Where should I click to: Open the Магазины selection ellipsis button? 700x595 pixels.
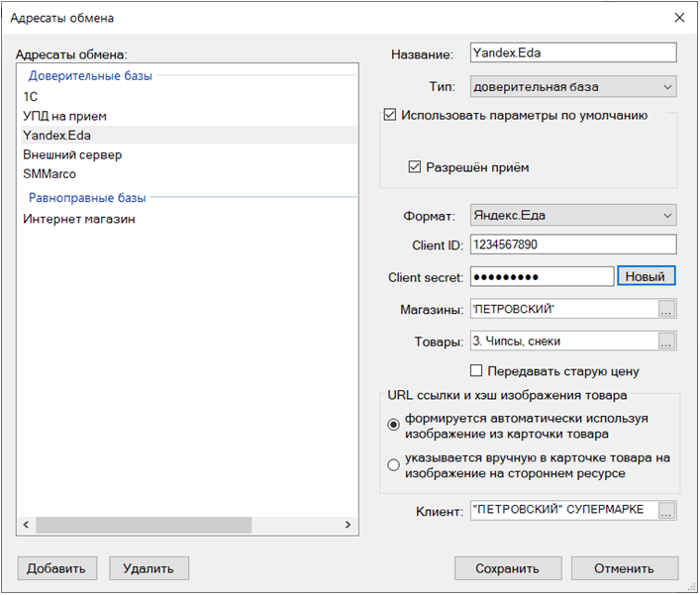click(x=666, y=309)
